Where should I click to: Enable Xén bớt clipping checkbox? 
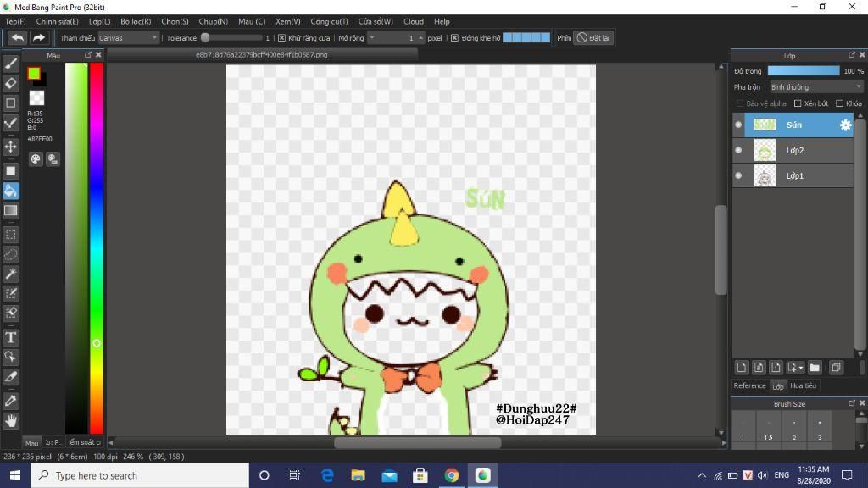(x=798, y=103)
